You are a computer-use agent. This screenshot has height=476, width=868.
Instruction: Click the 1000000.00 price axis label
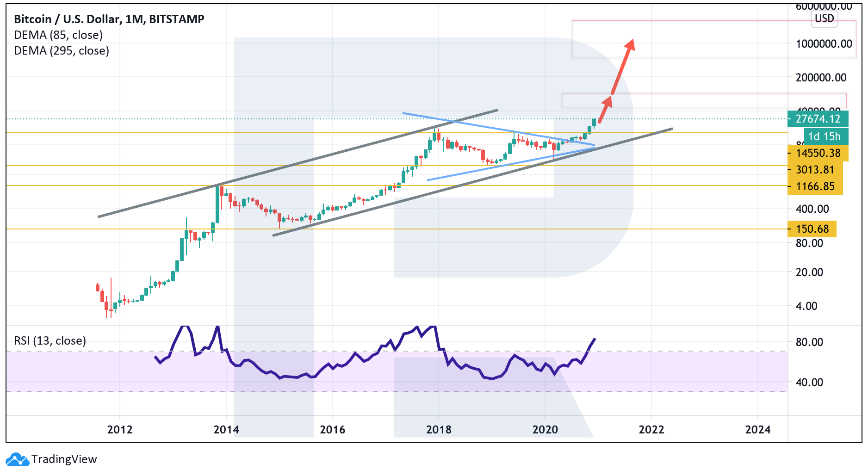[x=824, y=44]
